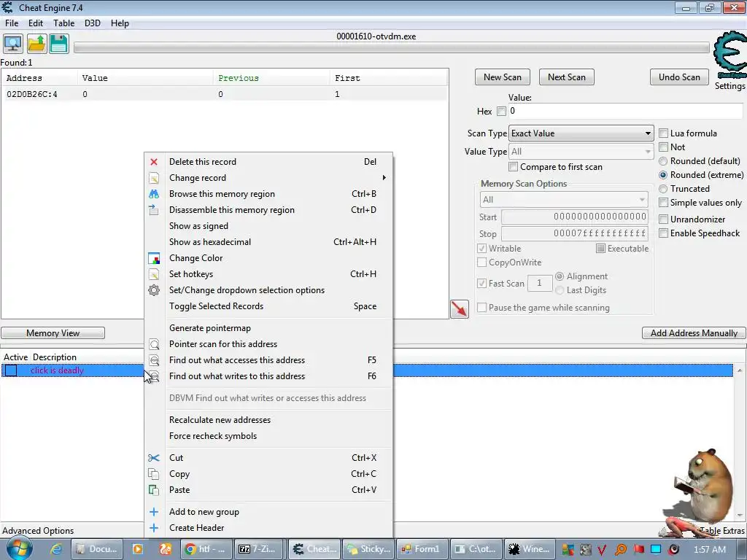Click the plus icon for Create Header
747x560 pixels.
(154, 528)
